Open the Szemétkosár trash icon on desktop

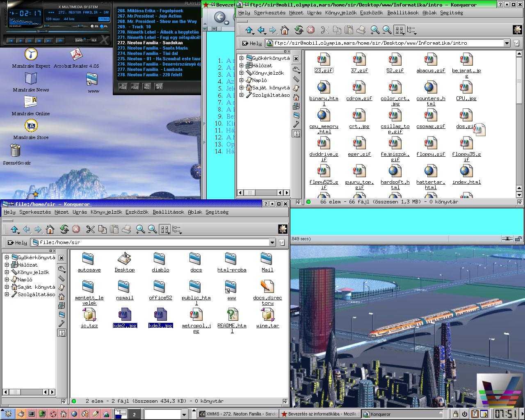pos(16,151)
